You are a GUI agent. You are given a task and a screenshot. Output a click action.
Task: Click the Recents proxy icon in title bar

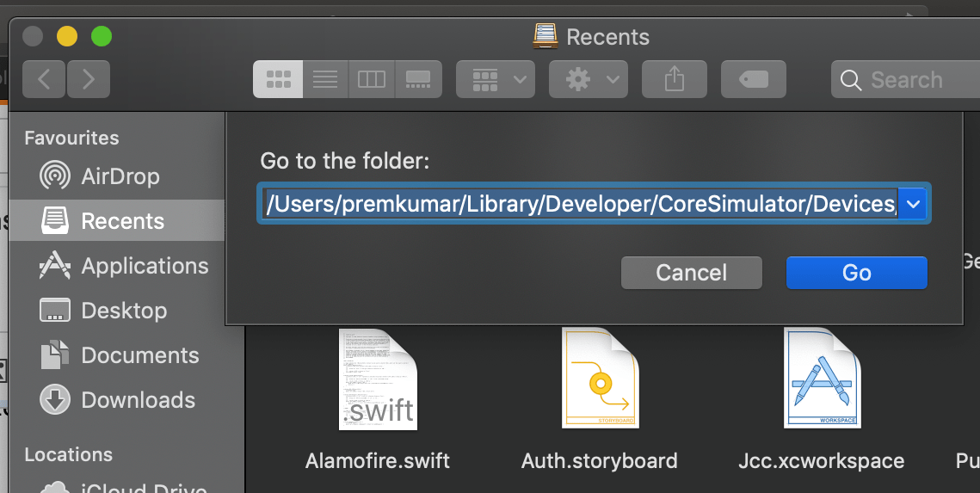pos(545,36)
